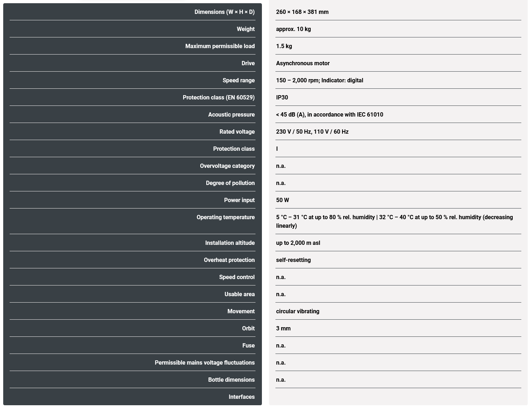
Task: Select the up to 2,000 m asl value
Action: tap(298, 243)
